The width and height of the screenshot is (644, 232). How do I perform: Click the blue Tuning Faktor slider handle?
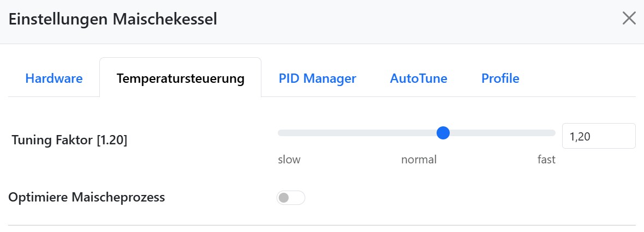[443, 133]
